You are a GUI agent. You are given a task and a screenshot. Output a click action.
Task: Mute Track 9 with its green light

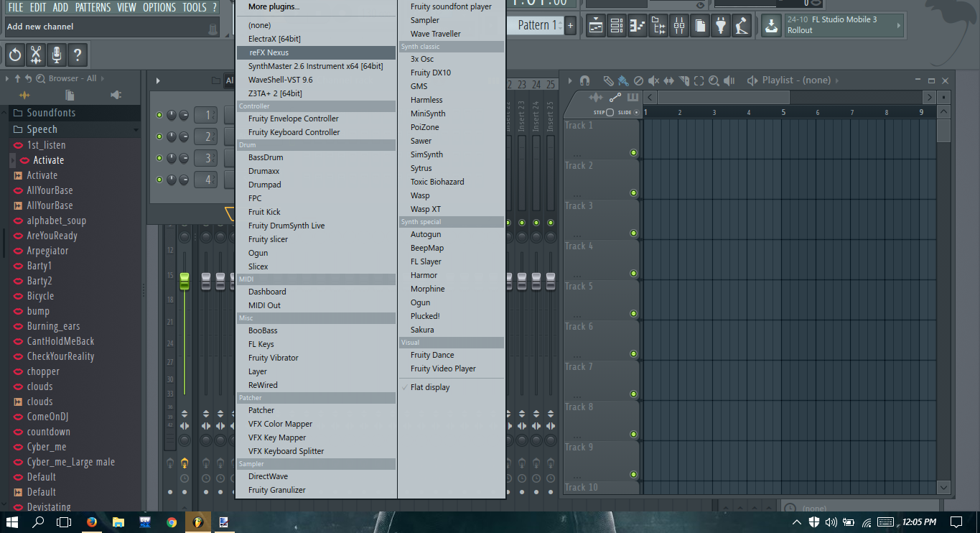[633, 474]
